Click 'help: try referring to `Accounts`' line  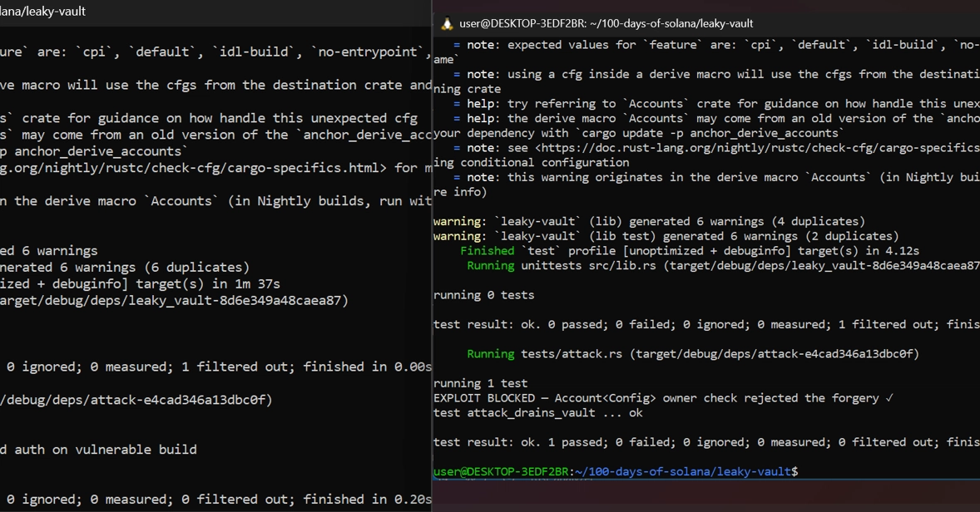716,104
